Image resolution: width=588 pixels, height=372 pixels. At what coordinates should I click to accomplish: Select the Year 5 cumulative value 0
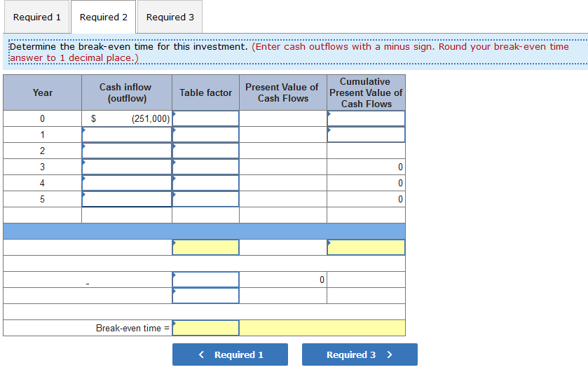click(x=400, y=199)
